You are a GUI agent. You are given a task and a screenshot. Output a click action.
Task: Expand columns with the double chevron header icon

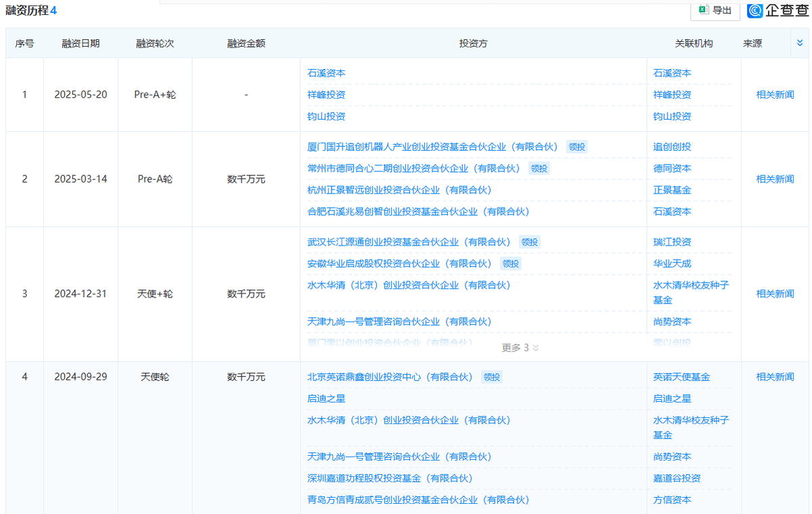[800, 43]
